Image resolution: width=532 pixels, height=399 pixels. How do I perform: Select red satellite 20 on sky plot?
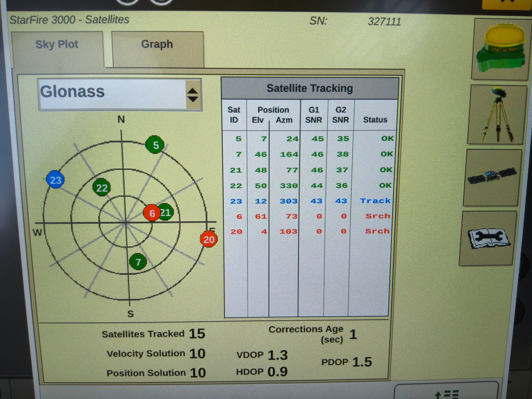209,239
